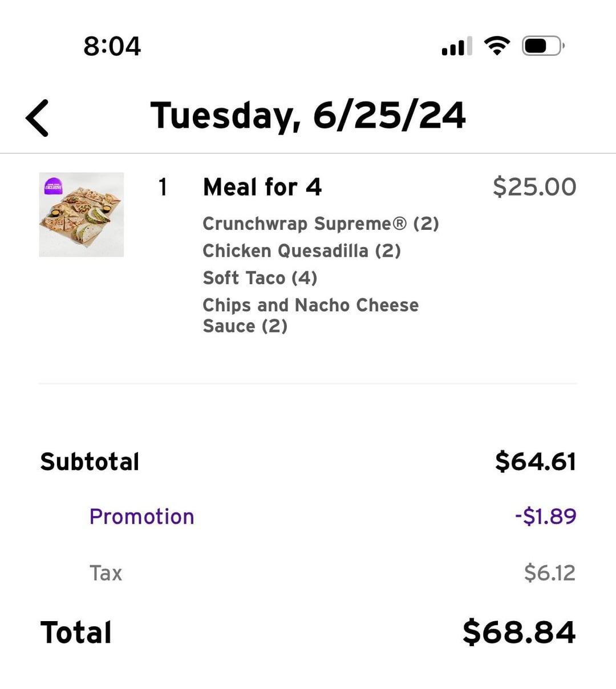Tap the Tax amount $6.12

[x=550, y=573]
